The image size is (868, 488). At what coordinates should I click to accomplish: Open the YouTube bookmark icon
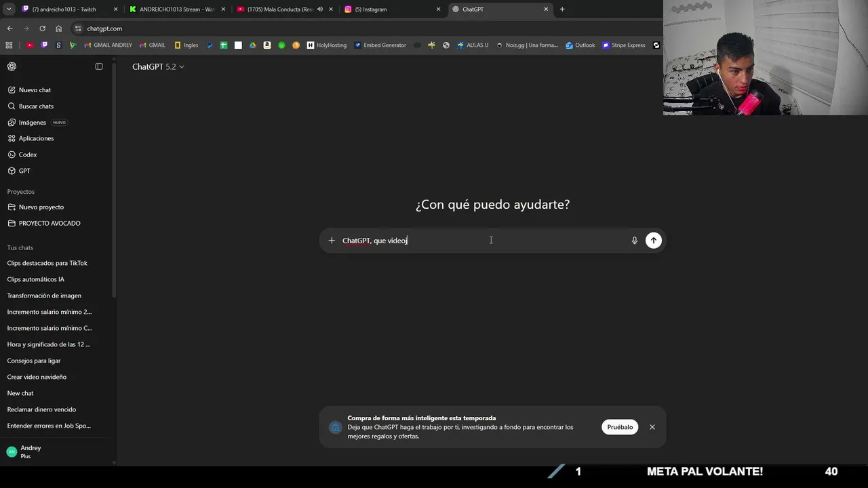coord(30,45)
